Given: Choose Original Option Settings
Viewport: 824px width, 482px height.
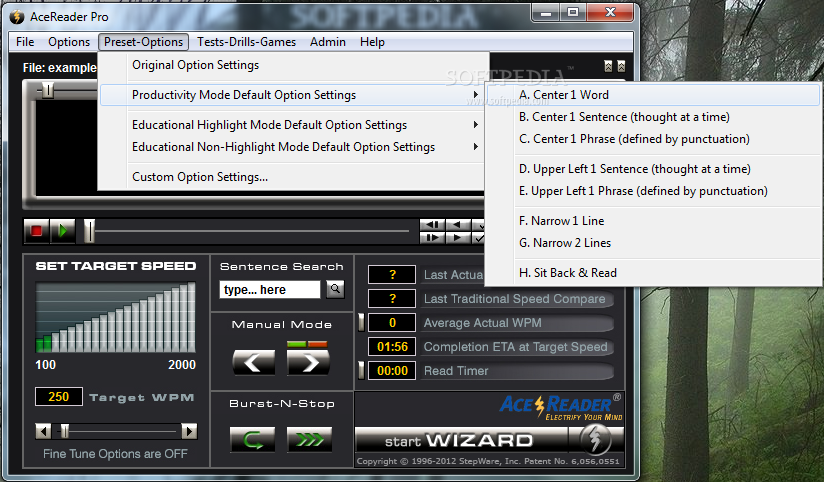Looking at the screenshot, I should 292,65.
